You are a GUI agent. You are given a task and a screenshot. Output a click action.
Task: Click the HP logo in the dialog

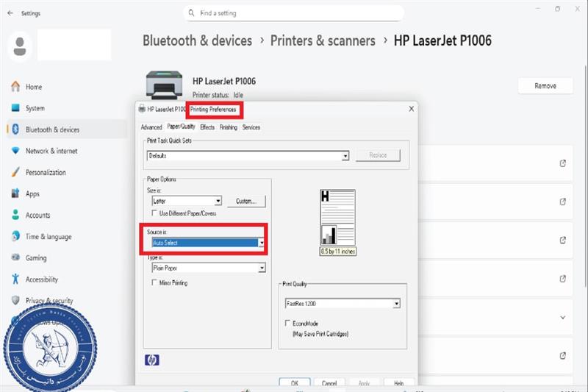coord(152,360)
